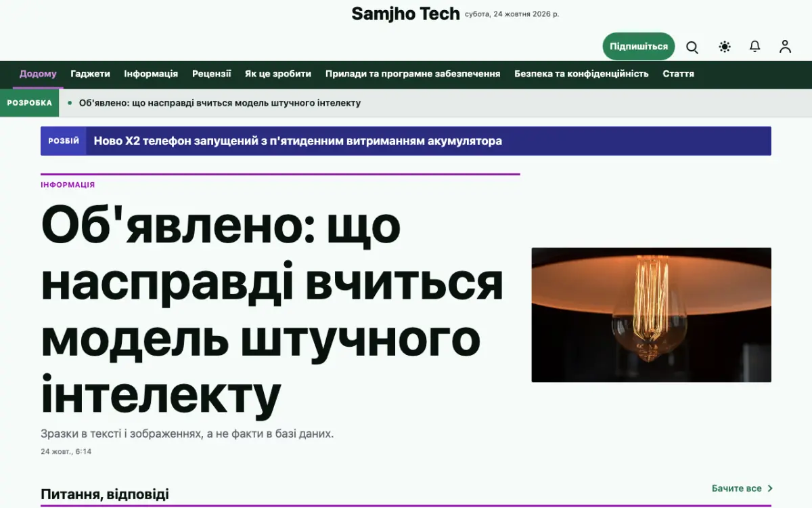
Task: Click the header date субота, 24 жовтня
Action: (x=512, y=14)
